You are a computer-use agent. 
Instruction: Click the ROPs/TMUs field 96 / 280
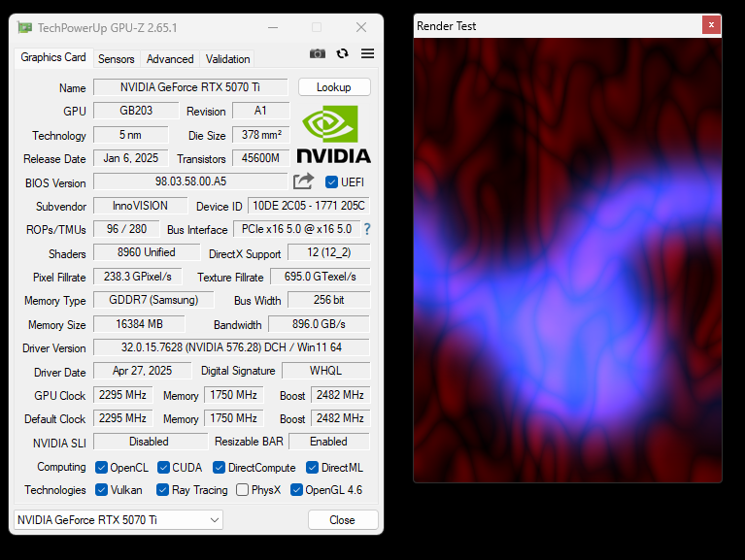pos(126,229)
